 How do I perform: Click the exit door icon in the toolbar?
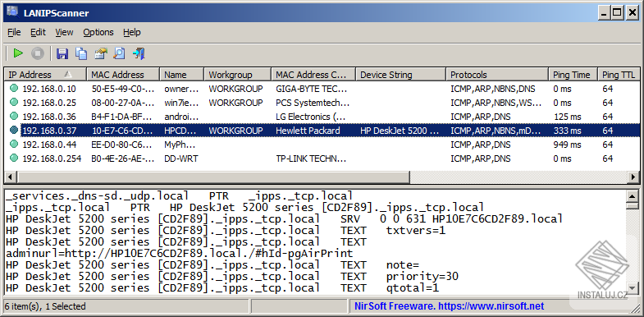coord(139,53)
